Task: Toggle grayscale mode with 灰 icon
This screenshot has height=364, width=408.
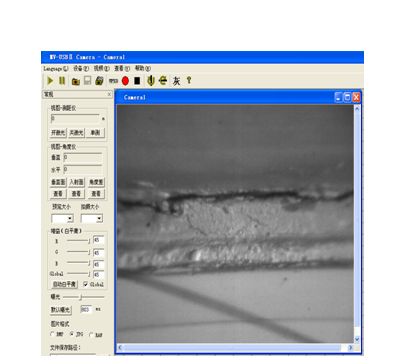Action: (176, 81)
